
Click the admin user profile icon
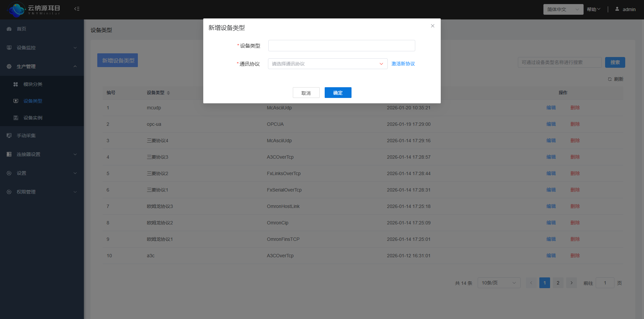pos(617,9)
